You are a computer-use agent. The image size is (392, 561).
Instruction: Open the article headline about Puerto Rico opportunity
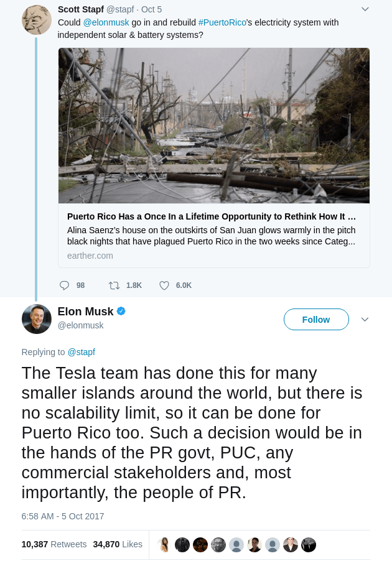click(x=212, y=217)
